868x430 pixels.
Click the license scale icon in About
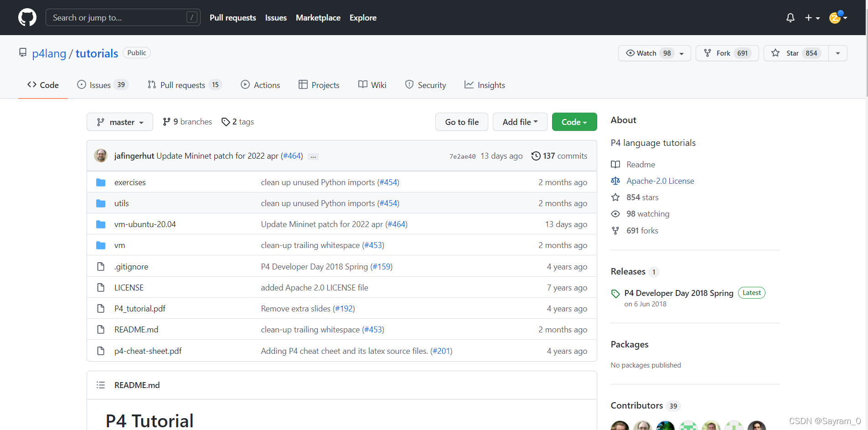pos(615,181)
